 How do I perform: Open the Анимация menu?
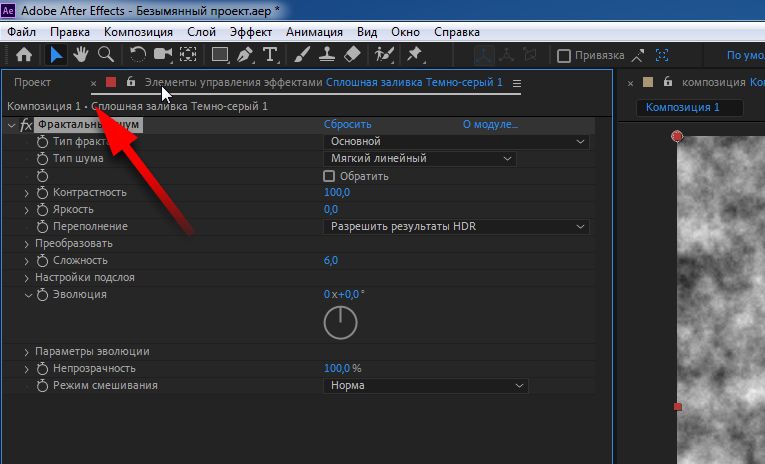tap(314, 32)
